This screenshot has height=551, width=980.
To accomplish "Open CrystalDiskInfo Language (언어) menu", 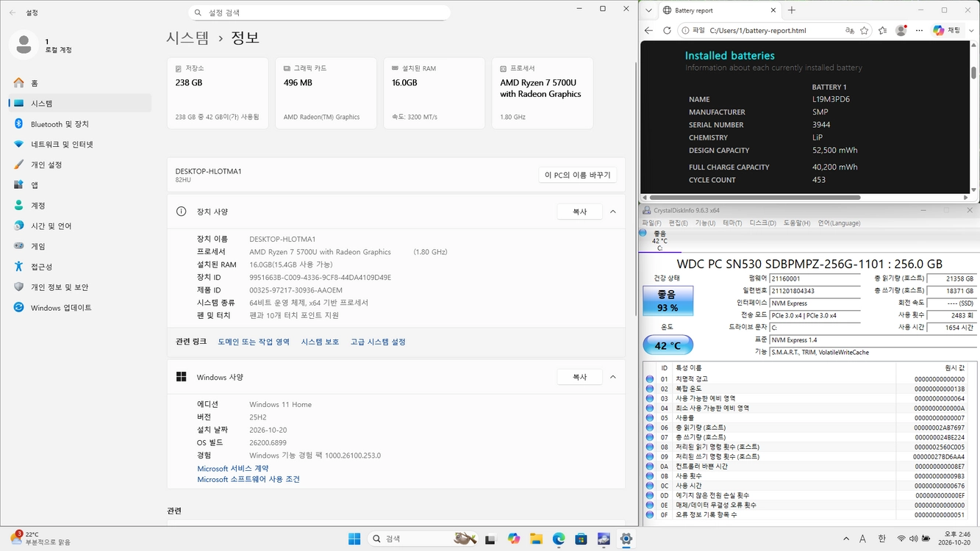I will click(839, 223).
